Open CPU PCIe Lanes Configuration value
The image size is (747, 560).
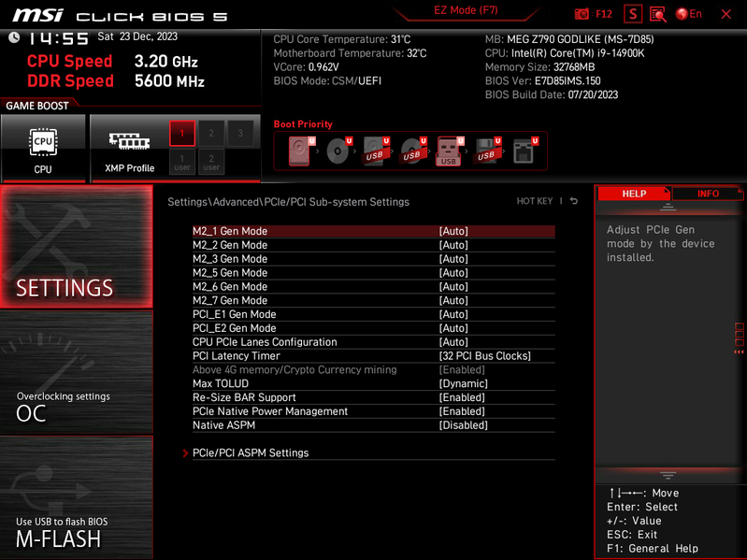click(x=453, y=342)
